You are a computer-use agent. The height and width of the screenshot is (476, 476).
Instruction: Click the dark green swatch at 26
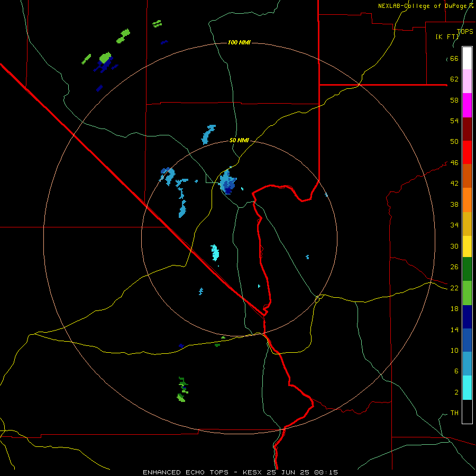(467, 269)
